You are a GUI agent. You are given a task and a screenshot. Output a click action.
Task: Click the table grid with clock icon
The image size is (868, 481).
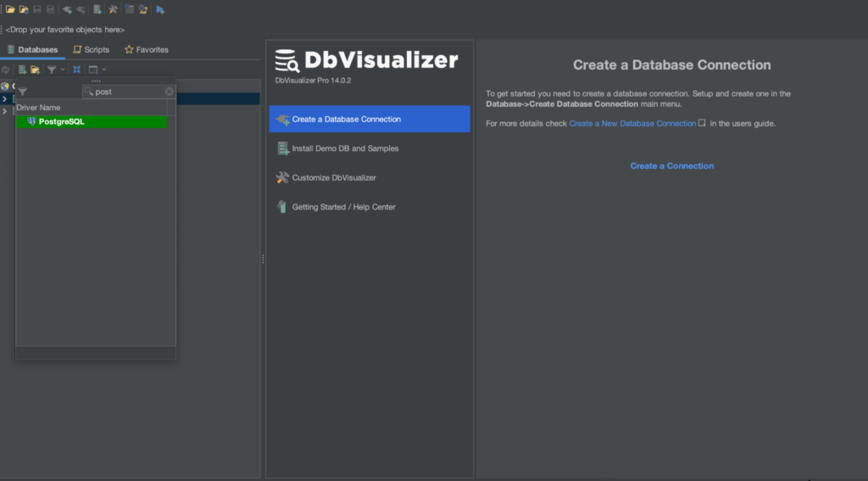(x=129, y=9)
